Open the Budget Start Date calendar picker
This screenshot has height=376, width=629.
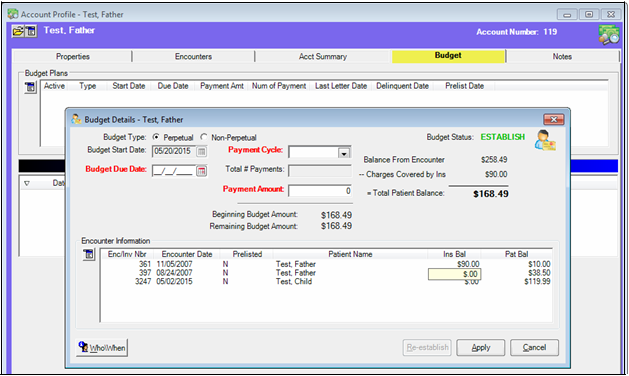click(202, 152)
